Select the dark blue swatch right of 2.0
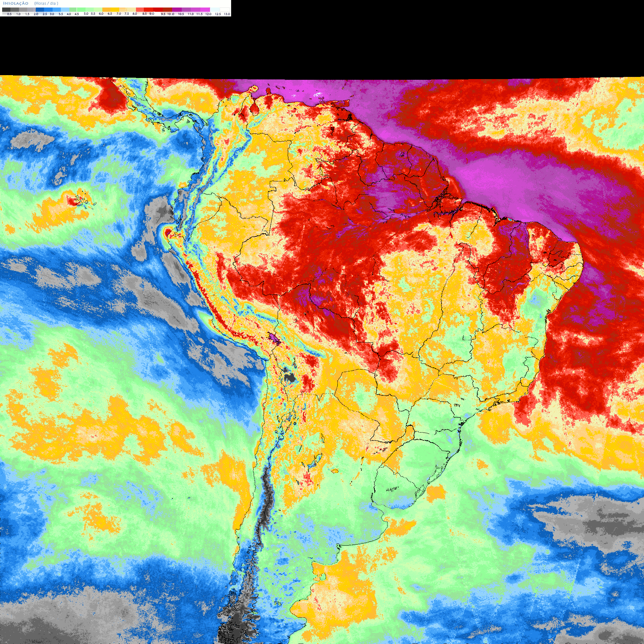Image resolution: width=644 pixels, height=644 pixels. point(40,10)
